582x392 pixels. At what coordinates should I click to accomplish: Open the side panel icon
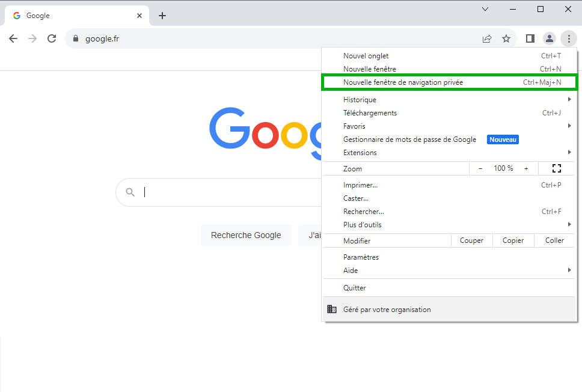click(x=530, y=38)
